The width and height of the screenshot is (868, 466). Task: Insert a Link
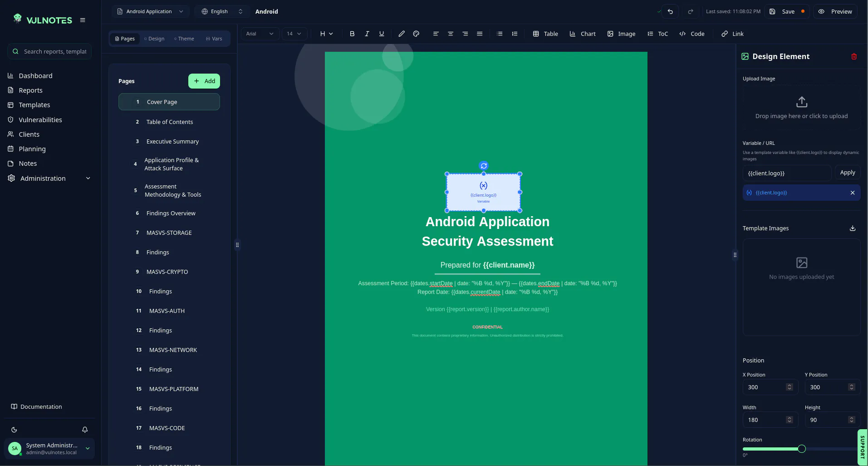(x=732, y=34)
